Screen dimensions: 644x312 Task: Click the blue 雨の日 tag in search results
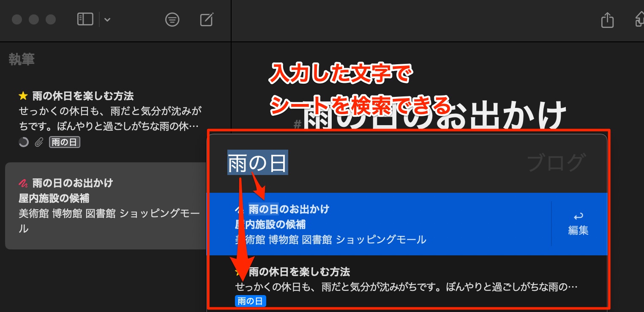pos(250,301)
